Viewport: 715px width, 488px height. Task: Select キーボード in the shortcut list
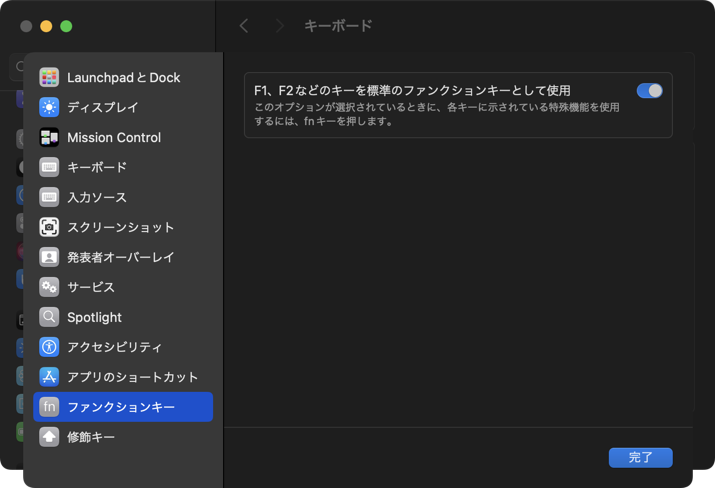coord(97,167)
